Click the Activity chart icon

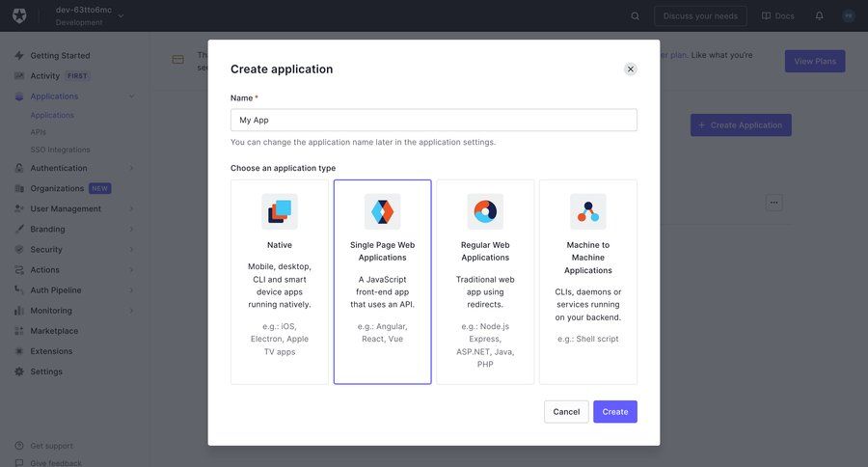click(x=19, y=76)
